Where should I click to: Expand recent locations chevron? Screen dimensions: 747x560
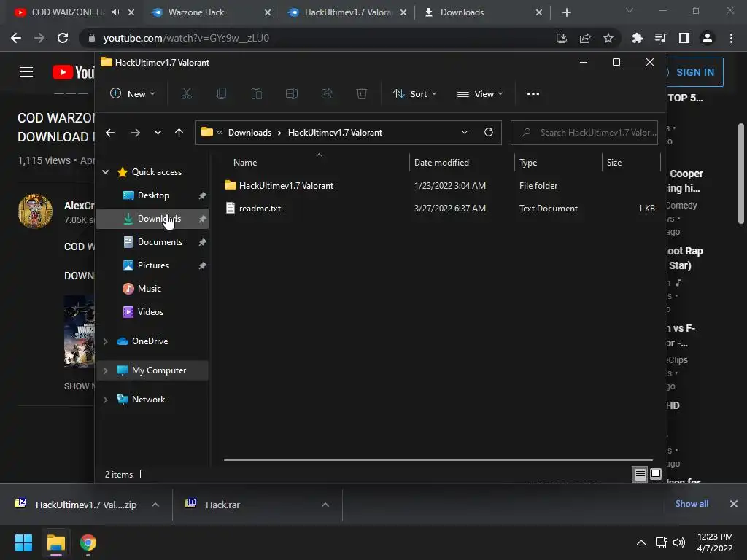tap(158, 133)
